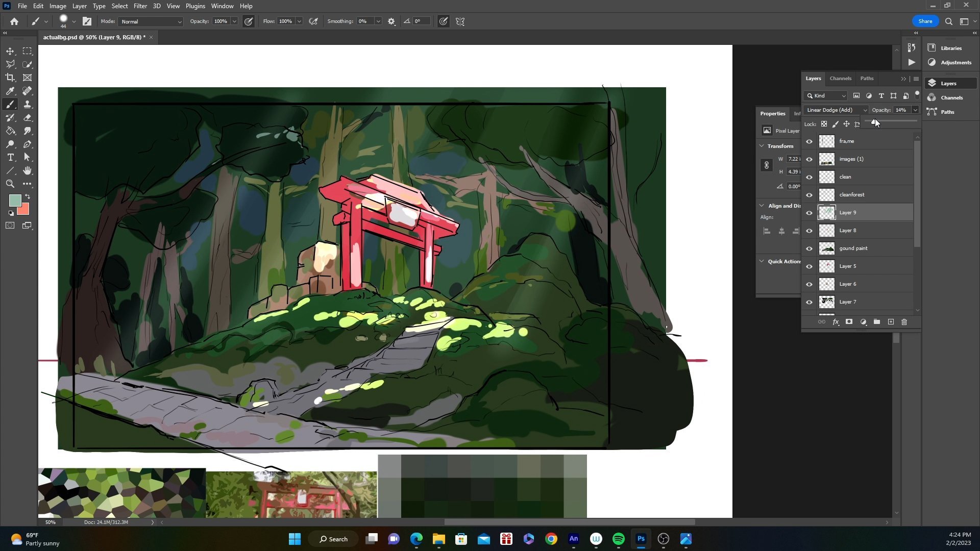980x551 pixels.
Task: Open the Image menu
Action: (57, 6)
